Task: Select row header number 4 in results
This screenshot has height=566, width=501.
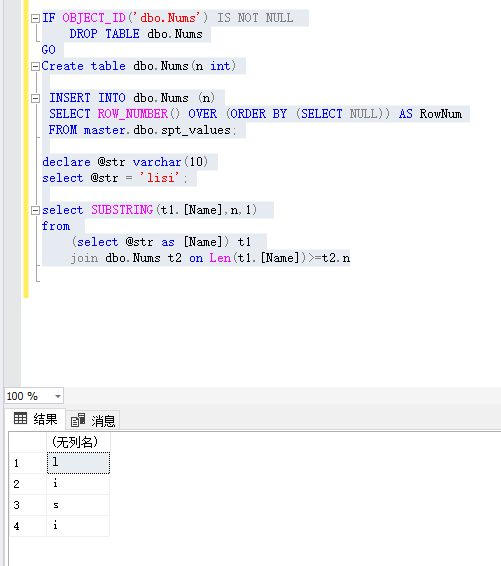Action: 28,526
